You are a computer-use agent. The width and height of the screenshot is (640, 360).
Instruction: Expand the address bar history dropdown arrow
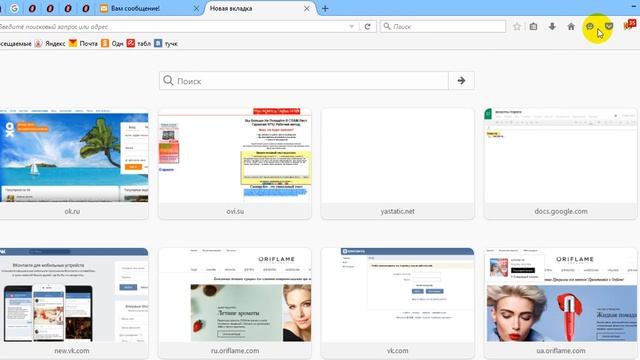coord(351,27)
